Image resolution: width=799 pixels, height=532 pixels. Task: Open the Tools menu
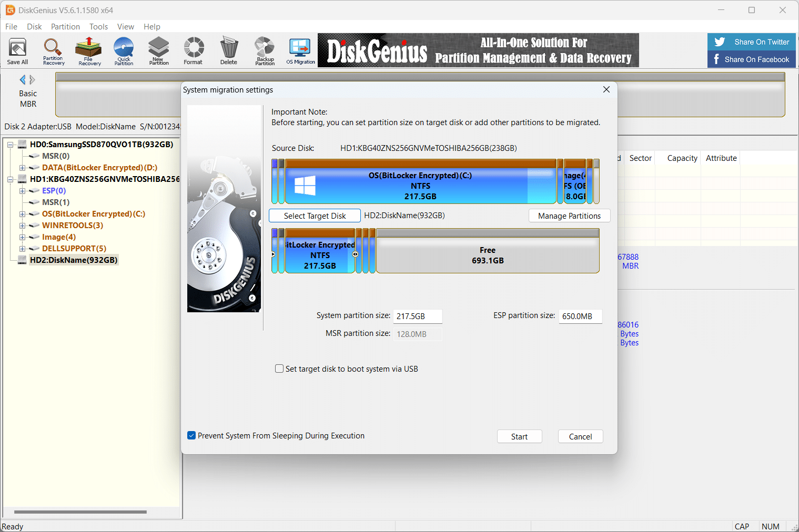98,26
